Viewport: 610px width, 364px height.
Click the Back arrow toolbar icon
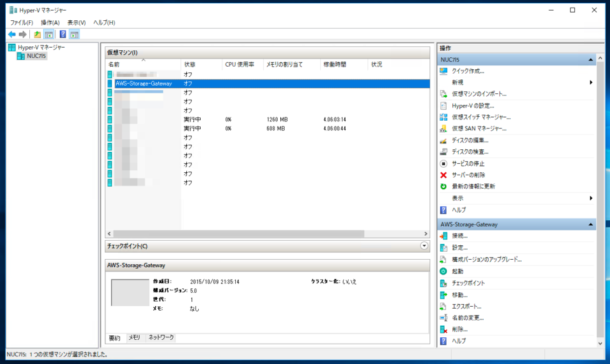click(x=12, y=34)
